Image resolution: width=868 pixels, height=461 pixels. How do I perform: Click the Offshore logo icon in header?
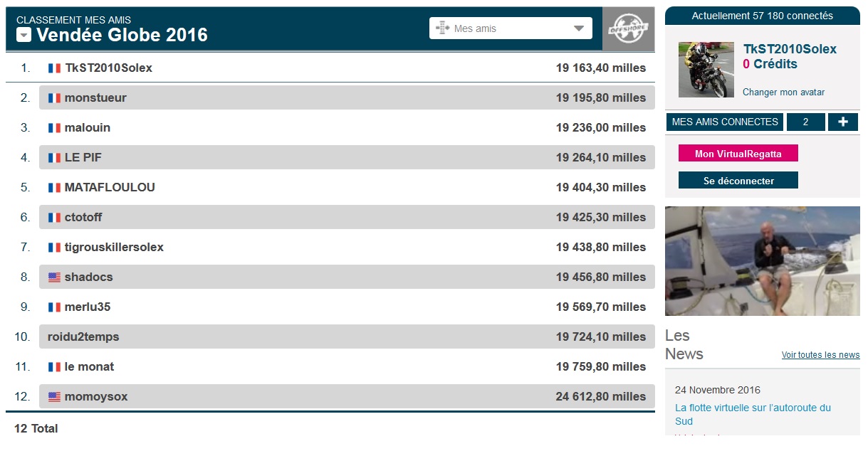(x=627, y=29)
